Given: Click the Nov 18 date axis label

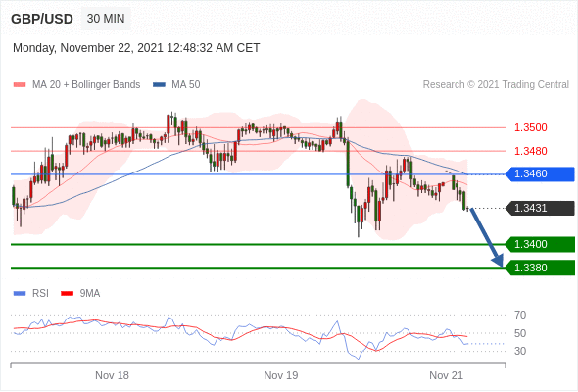Looking at the screenshot, I should (x=112, y=375).
